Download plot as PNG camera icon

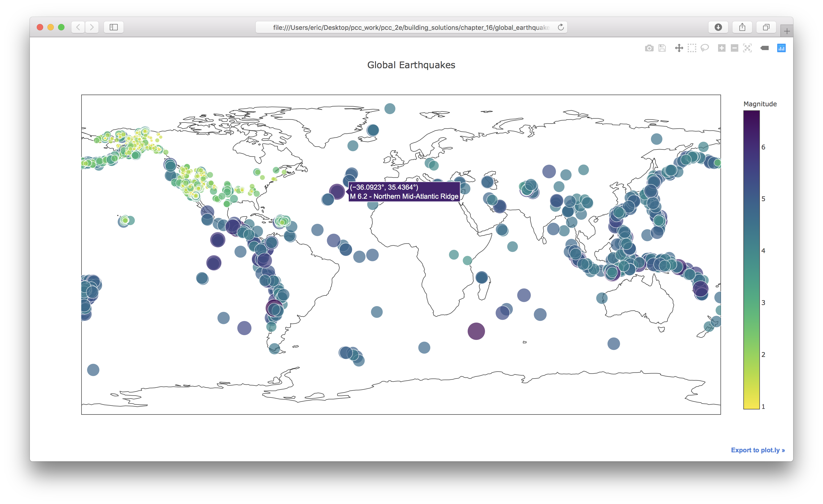pos(649,48)
